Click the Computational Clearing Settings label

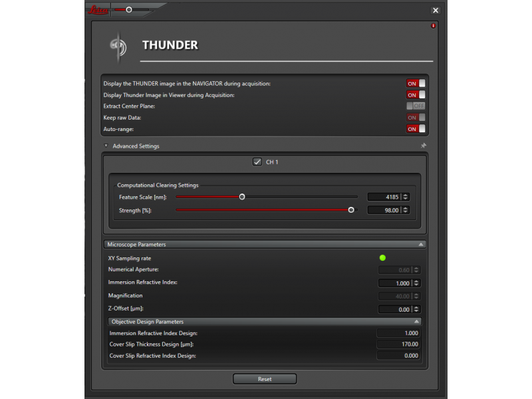158,186
